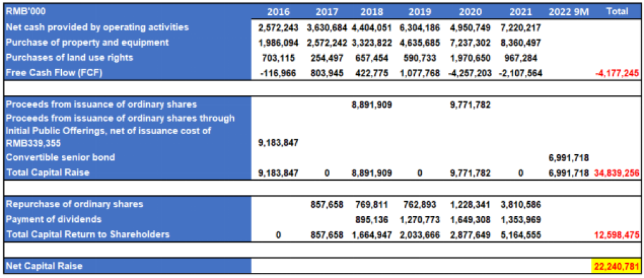Image resolution: width=644 pixels, height=278 pixels.
Task: Click share issuance value 8,891,909 in proceeds row
Action: point(372,104)
